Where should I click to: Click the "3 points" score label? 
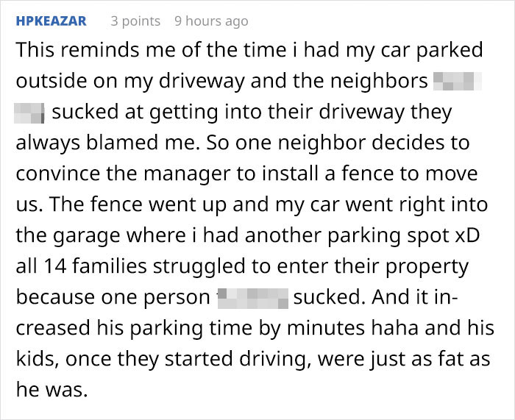point(135,21)
